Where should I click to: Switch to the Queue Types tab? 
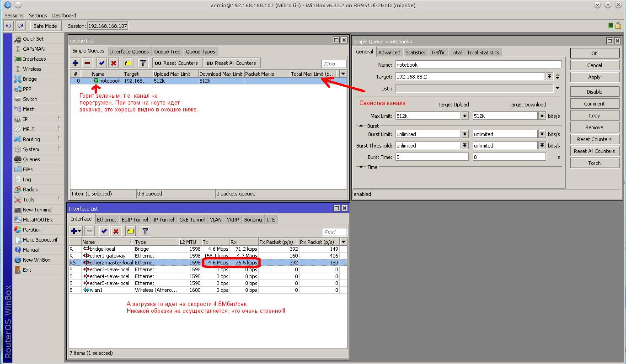200,52
